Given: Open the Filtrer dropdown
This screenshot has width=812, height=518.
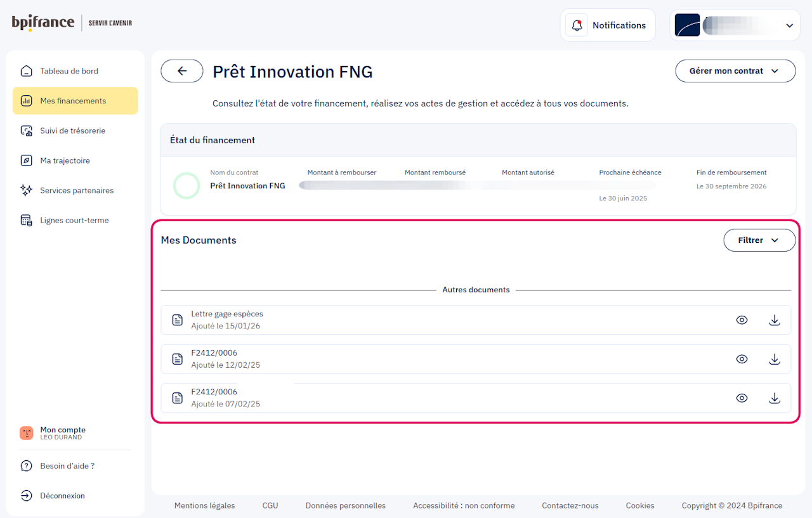Looking at the screenshot, I should [x=759, y=240].
